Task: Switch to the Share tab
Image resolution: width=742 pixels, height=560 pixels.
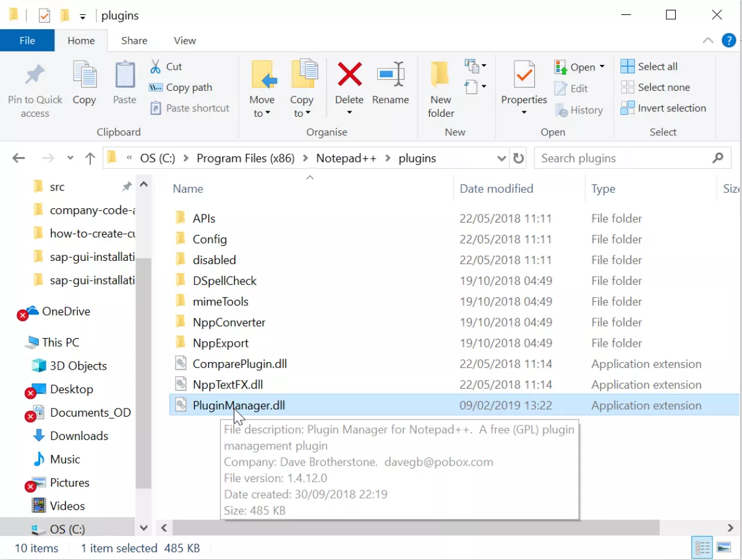Action: pyautogui.click(x=134, y=40)
